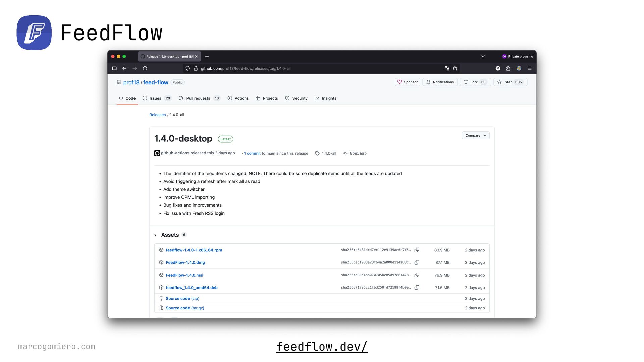Click the padlock site security icon
Screen dimensions: 644x362
(x=196, y=68)
